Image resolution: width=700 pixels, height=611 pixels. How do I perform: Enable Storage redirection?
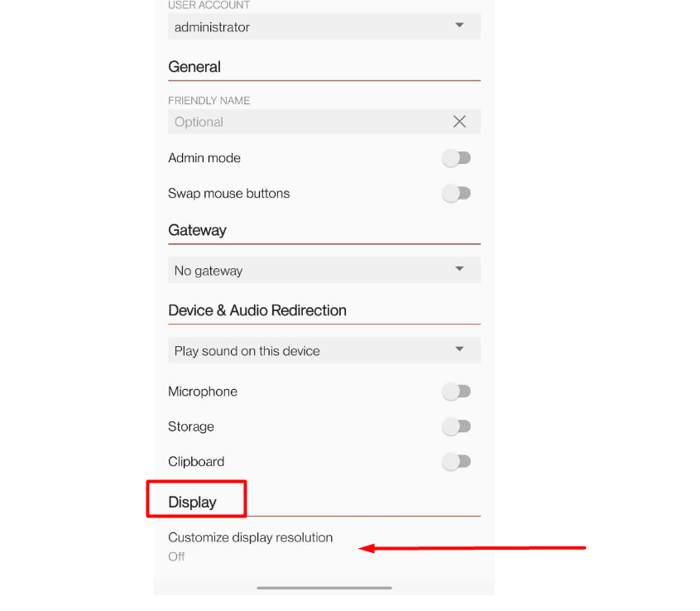click(456, 426)
